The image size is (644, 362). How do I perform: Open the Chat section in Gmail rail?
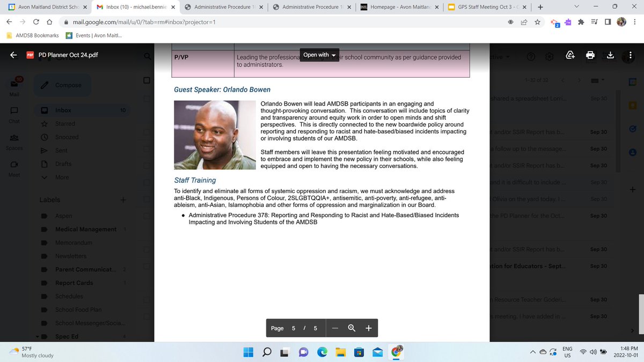(x=14, y=114)
